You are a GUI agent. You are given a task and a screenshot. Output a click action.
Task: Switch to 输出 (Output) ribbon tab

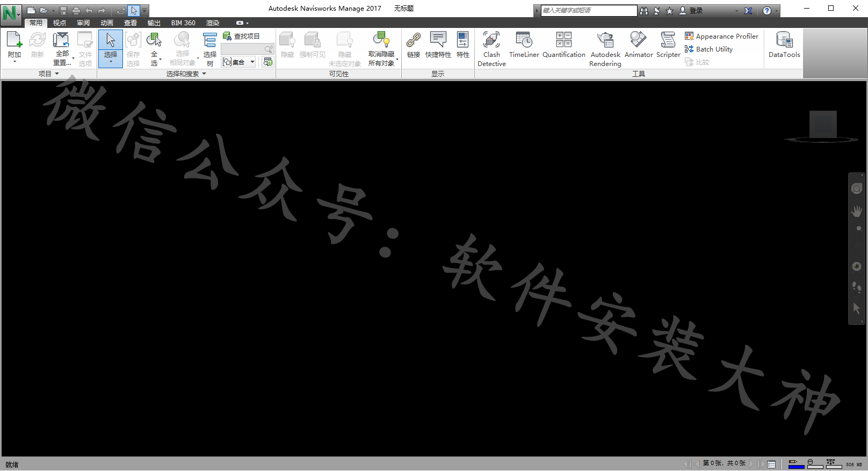(154, 23)
